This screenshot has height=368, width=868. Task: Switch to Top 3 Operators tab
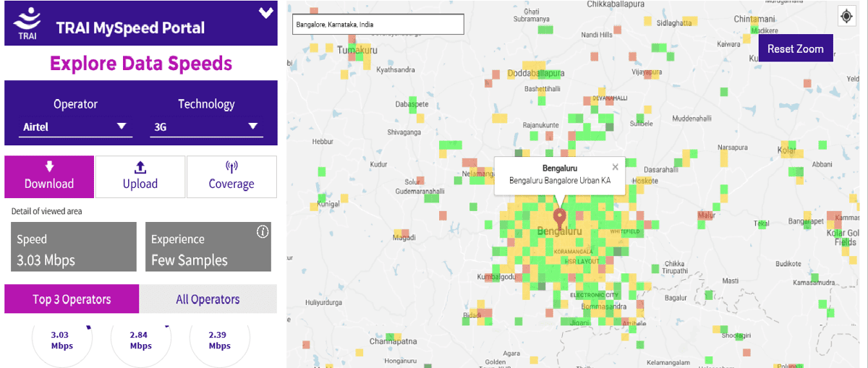pyautogui.click(x=72, y=299)
